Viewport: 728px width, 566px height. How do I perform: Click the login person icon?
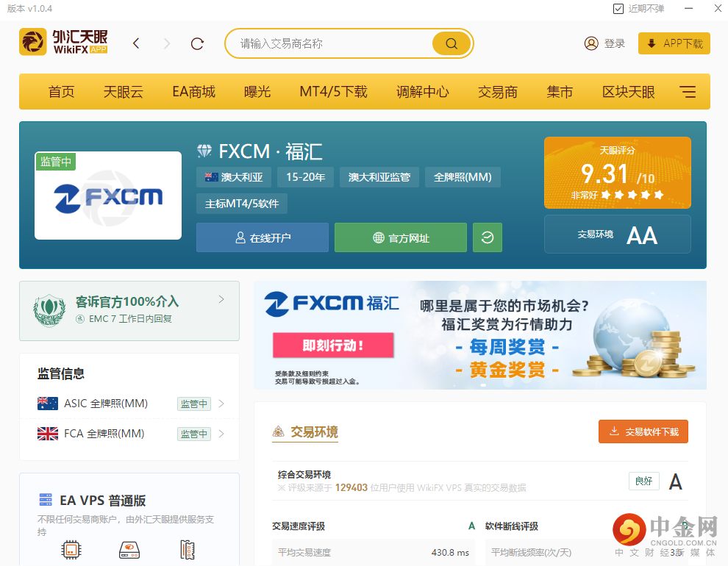click(592, 43)
